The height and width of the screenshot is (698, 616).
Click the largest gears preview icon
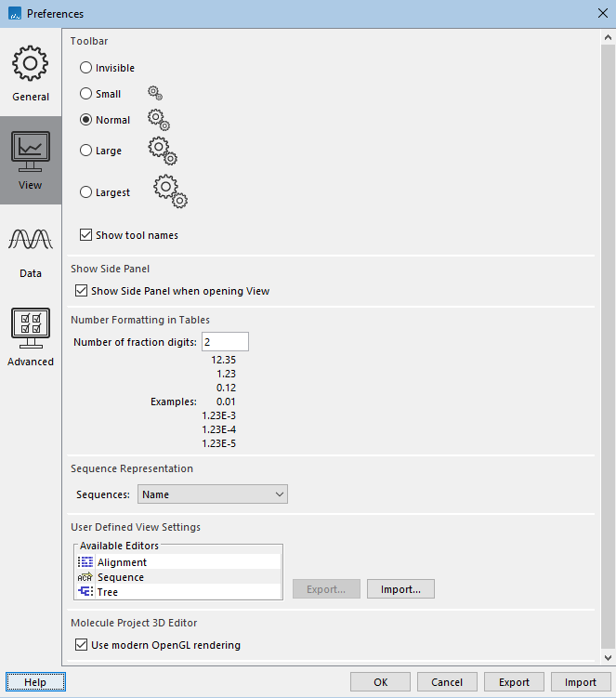click(x=170, y=191)
